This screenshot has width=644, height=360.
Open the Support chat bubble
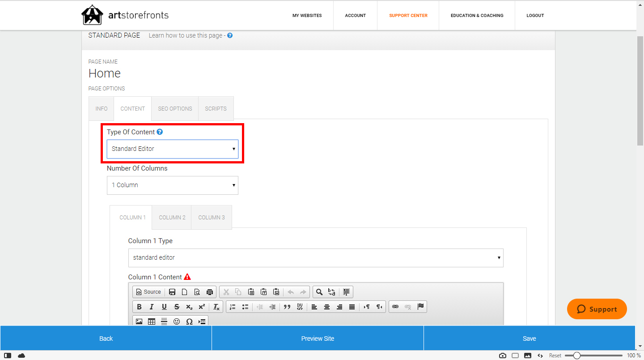[x=597, y=309]
